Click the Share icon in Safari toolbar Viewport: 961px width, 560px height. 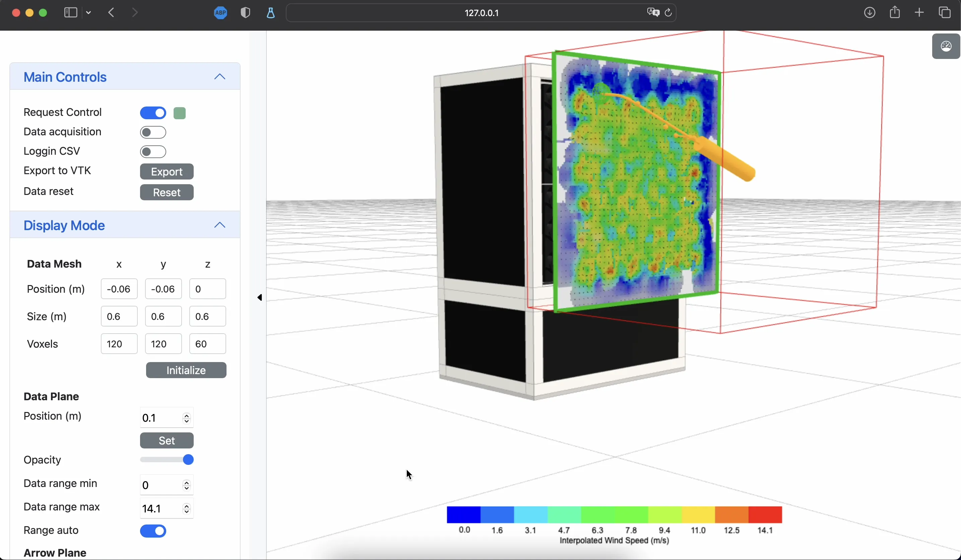tap(895, 12)
